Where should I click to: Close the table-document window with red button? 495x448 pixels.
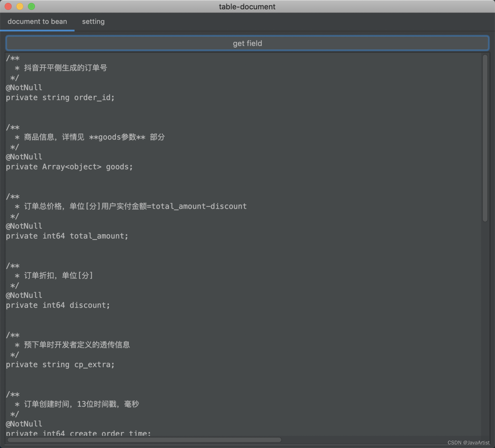click(x=8, y=6)
